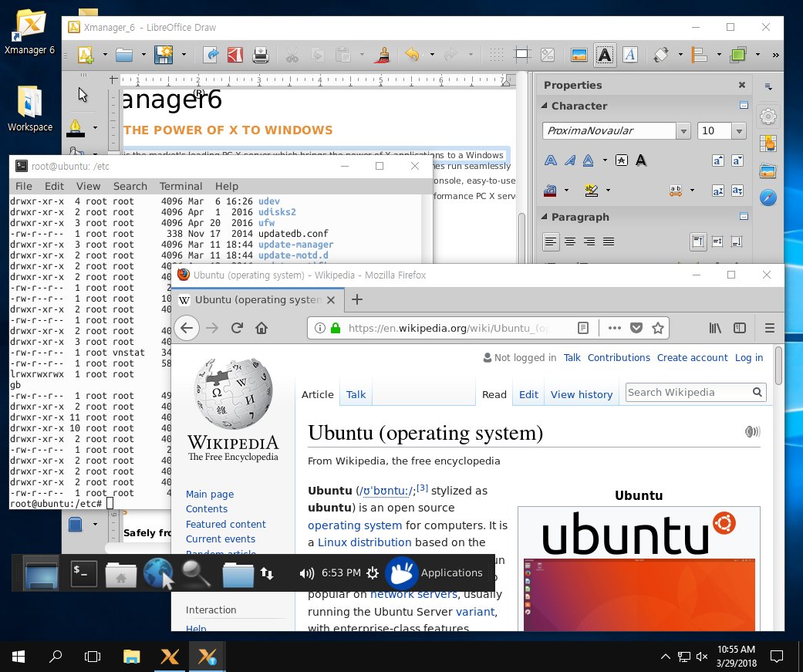This screenshot has width=803, height=672.
Task: Reload the Wikipedia page in Firefox
Action: point(237,328)
